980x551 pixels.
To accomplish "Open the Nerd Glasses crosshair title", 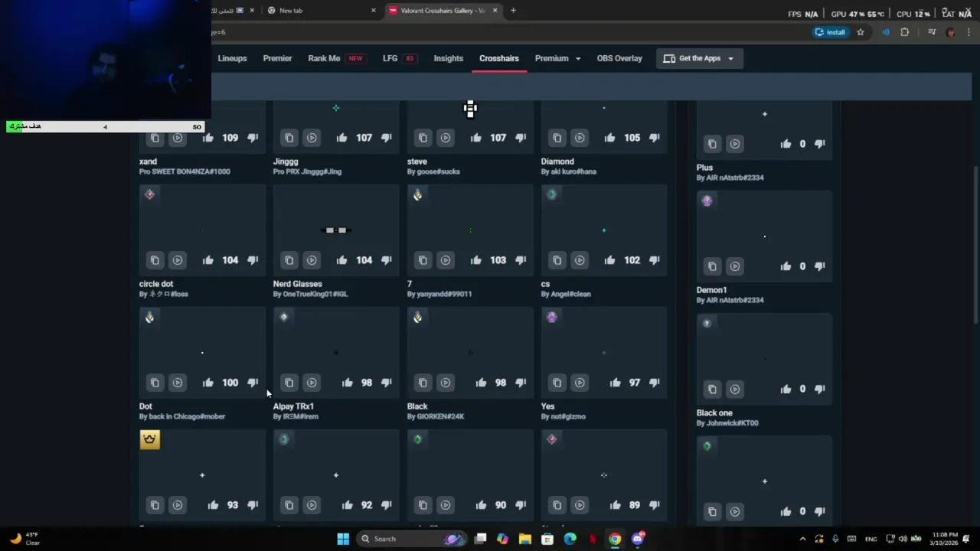I will 298,284.
